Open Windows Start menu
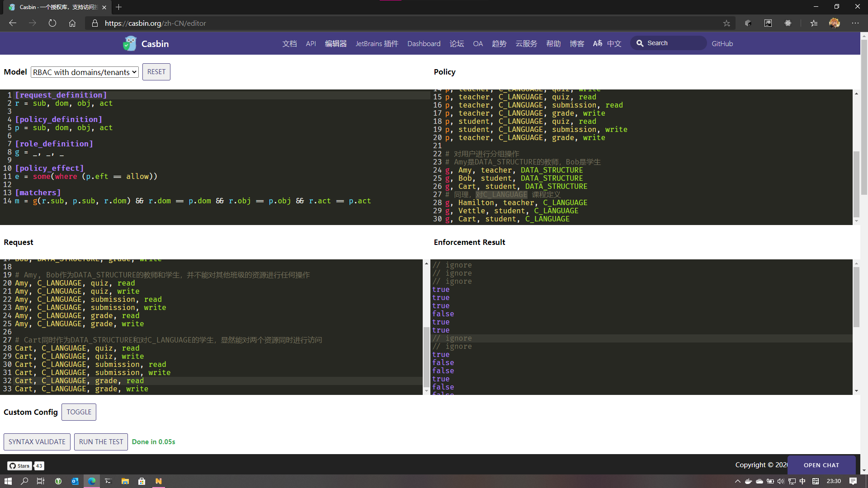The image size is (868, 488). point(8,481)
